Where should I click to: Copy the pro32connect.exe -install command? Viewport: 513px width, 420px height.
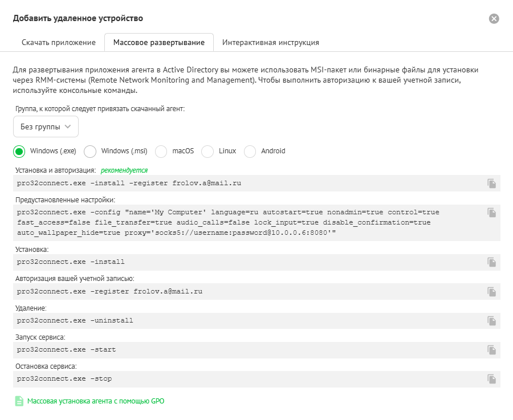coord(491,262)
